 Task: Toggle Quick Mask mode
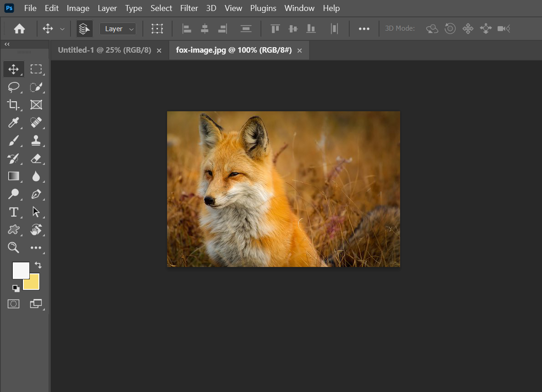(x=14, y=304)
